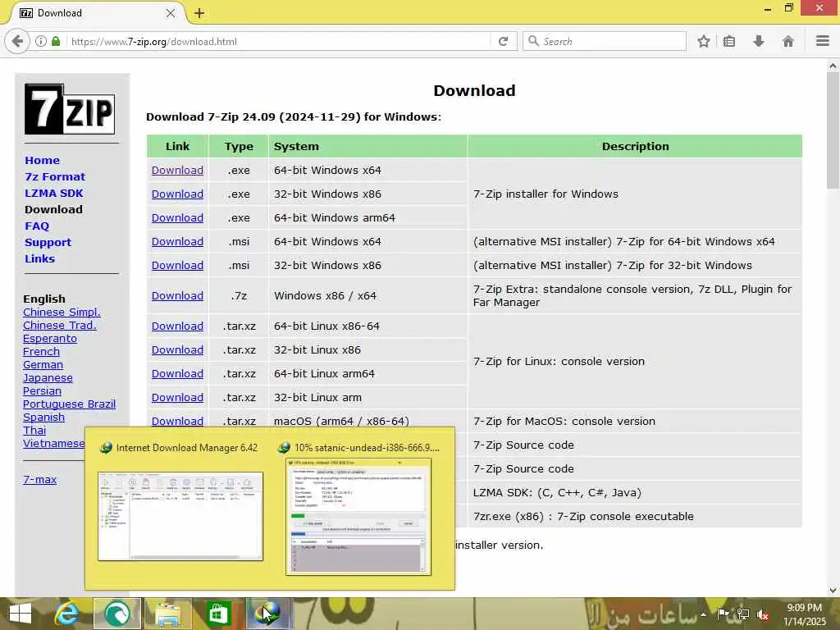
Task: Switch language to Thai
Action: [x=34, y=430]
